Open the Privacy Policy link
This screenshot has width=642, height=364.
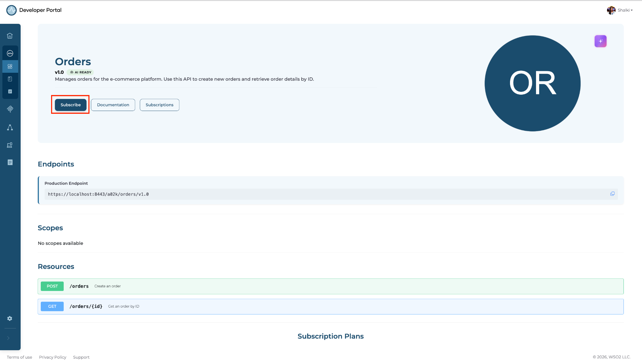click(53, 357)
